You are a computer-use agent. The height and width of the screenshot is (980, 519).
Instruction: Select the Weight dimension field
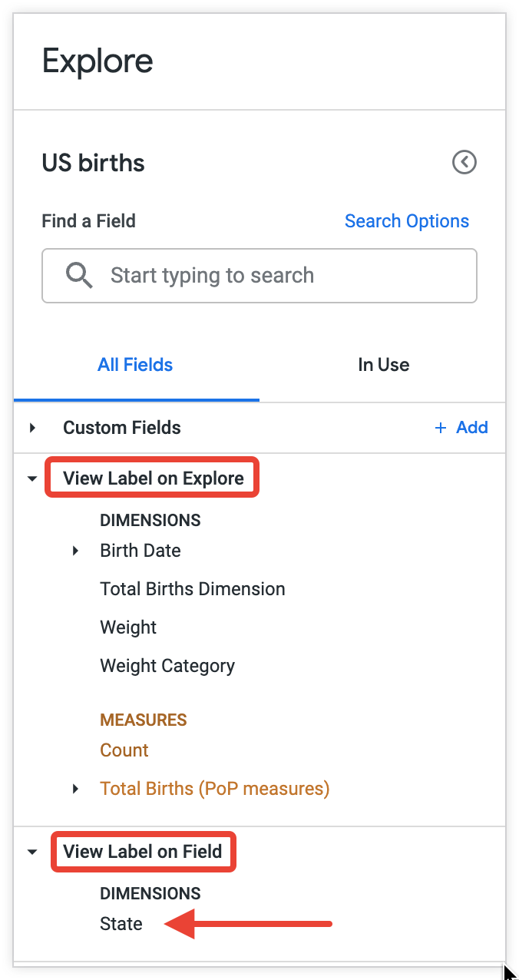[128, 627]
